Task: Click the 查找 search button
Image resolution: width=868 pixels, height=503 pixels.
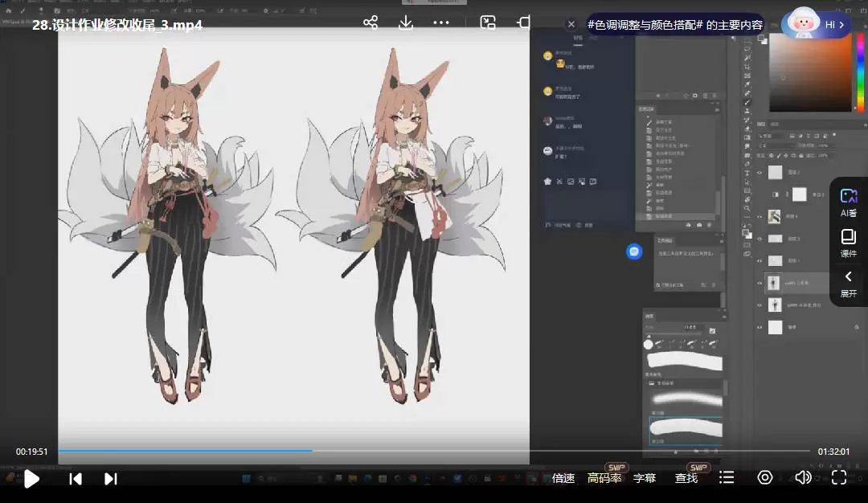Action: click(x=686, y=478)
